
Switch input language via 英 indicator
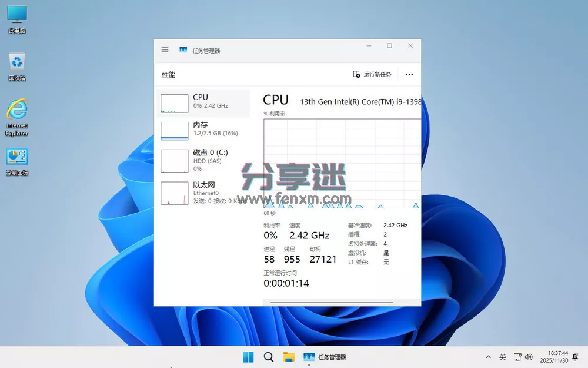tap(503, 357)
